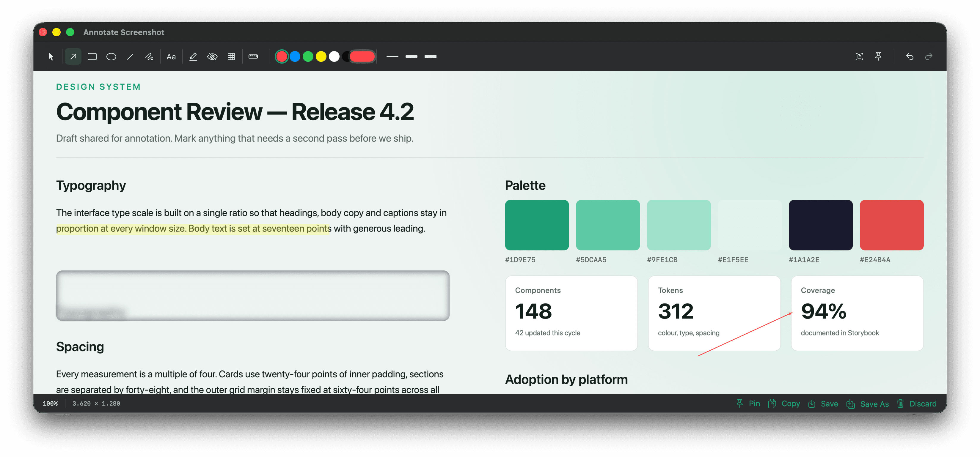Screen dimensions: 980x457
Task: Click Copy in the bottom bar
Action: [784, 404]
